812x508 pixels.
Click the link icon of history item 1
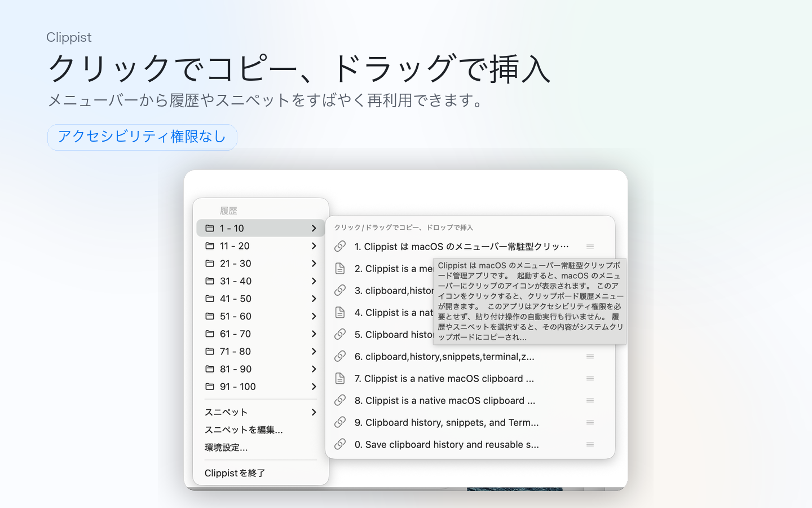pos(340,246)
